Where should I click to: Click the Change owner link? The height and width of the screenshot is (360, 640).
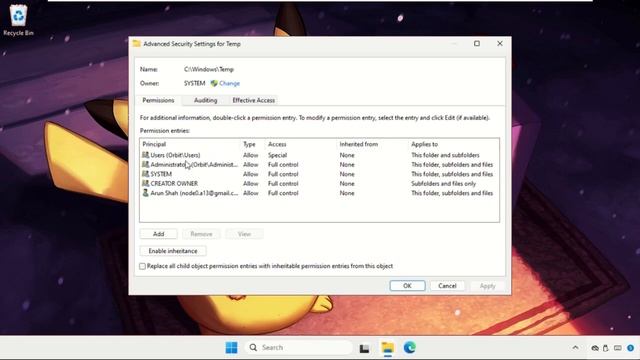pos(229,83)
